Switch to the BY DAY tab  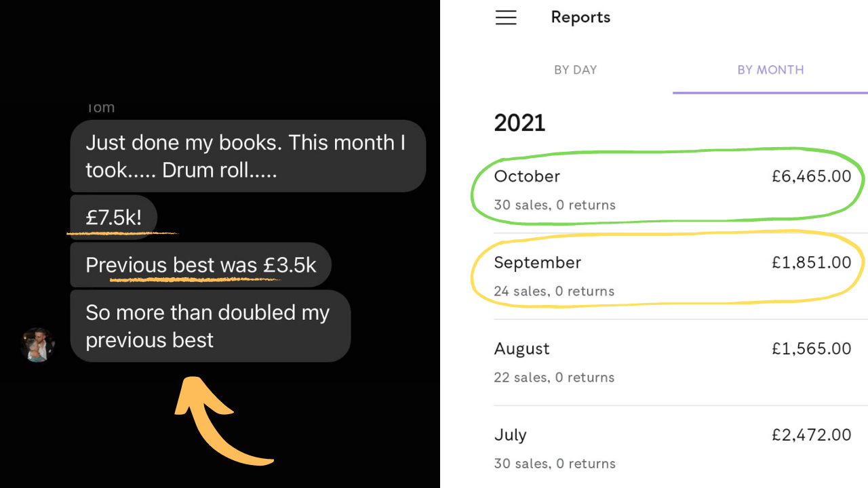point(576,70)
